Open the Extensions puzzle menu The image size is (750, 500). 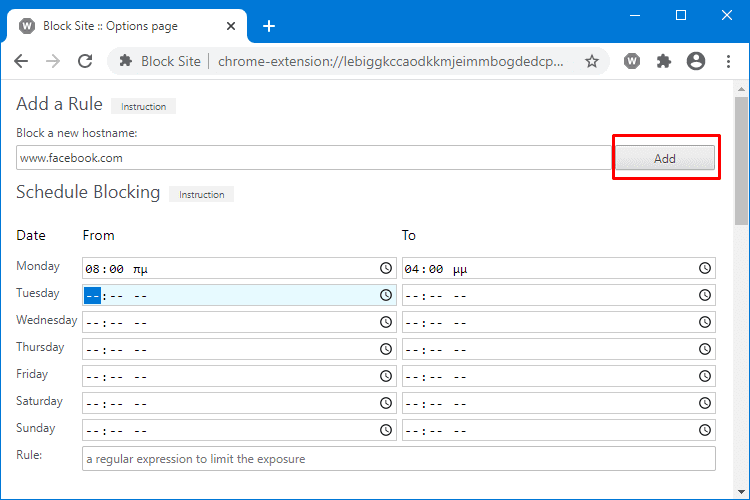click(x=664, y=61)
